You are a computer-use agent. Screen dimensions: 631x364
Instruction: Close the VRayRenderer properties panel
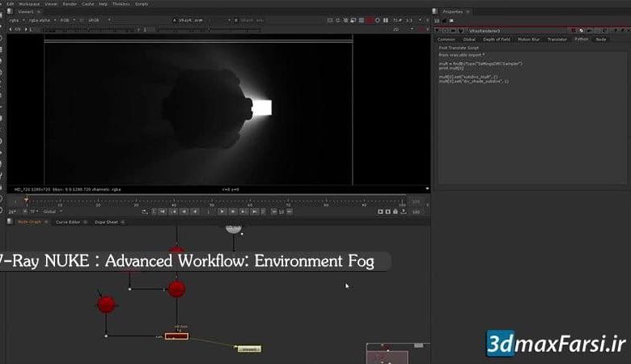click(627, 31)
